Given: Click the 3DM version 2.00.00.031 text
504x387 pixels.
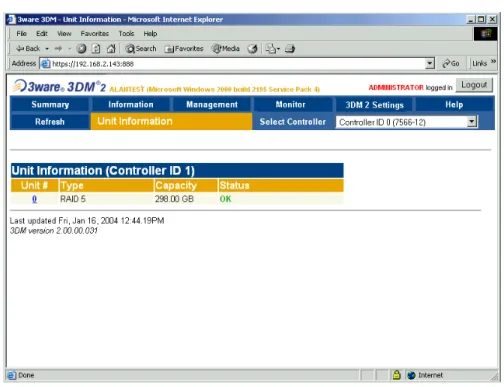Looking at the screenshot, I should pyautogui.click(x=54, y=231).
